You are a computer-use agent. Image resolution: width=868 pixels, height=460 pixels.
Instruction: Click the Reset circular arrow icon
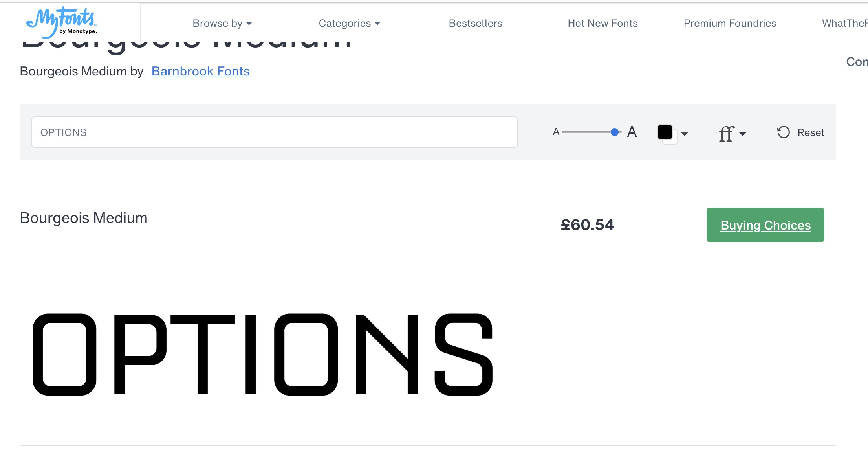pos(783,132)
